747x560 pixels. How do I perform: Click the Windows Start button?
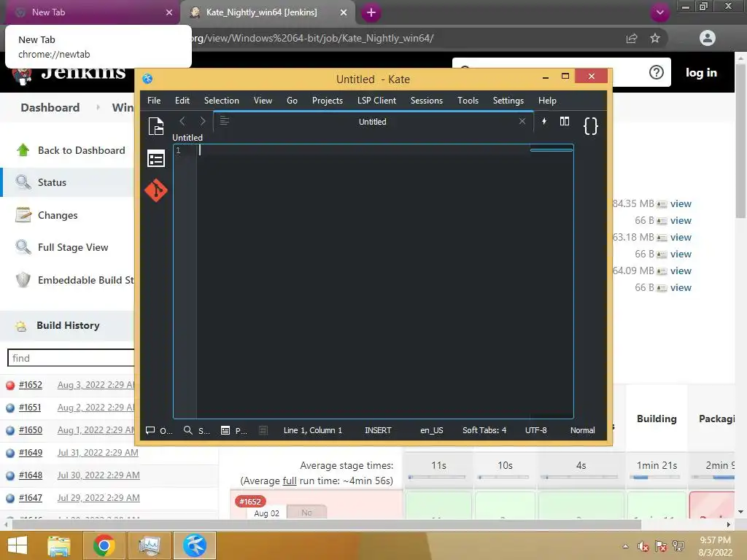(x=18, y=545)
